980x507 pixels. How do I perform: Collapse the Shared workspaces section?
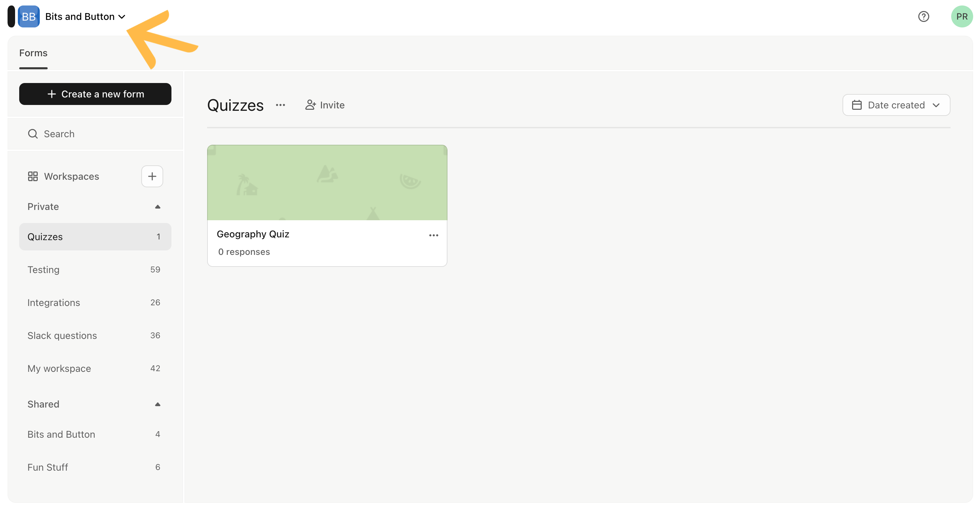click(x=157, y=404)
